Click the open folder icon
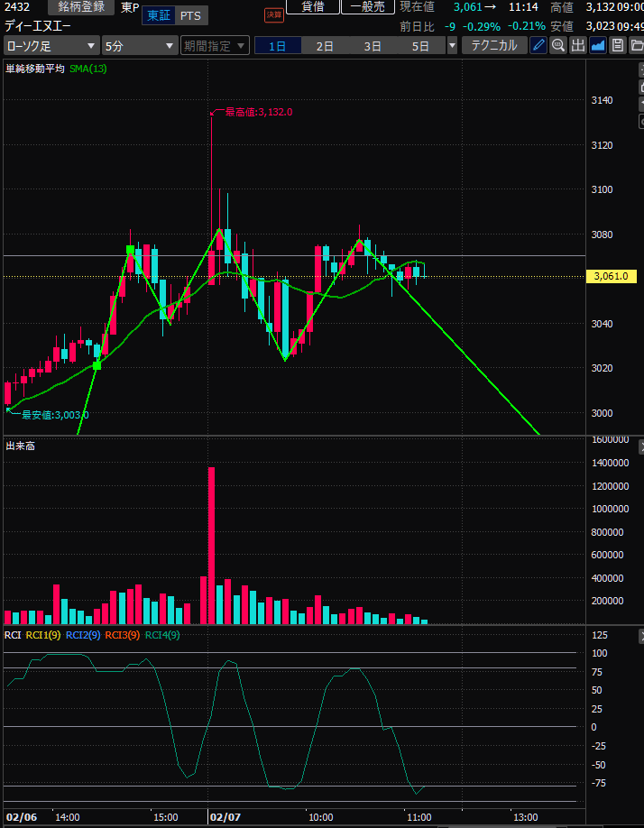The height and width of the screenshot is (828, 644). [637, 45]
